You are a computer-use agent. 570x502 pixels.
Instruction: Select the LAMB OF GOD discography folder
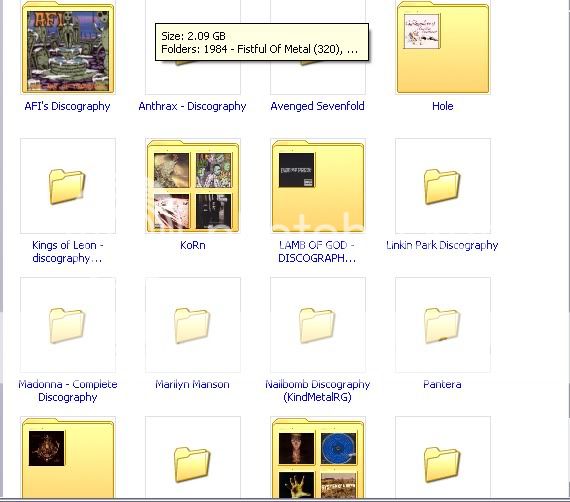[x=318, y=186]
